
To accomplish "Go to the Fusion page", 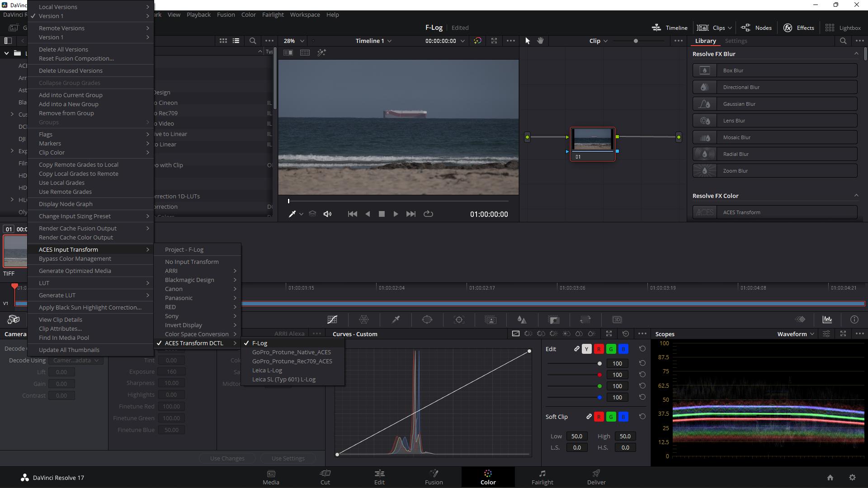I will point(434,477).
